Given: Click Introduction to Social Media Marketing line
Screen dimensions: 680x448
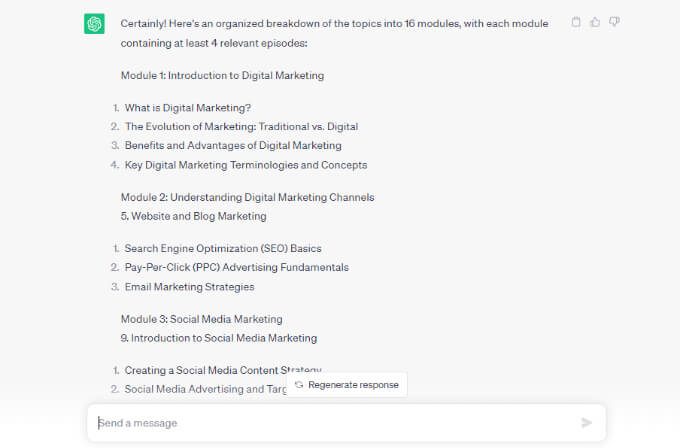Looking at the screenshot, I should point(219,338).
